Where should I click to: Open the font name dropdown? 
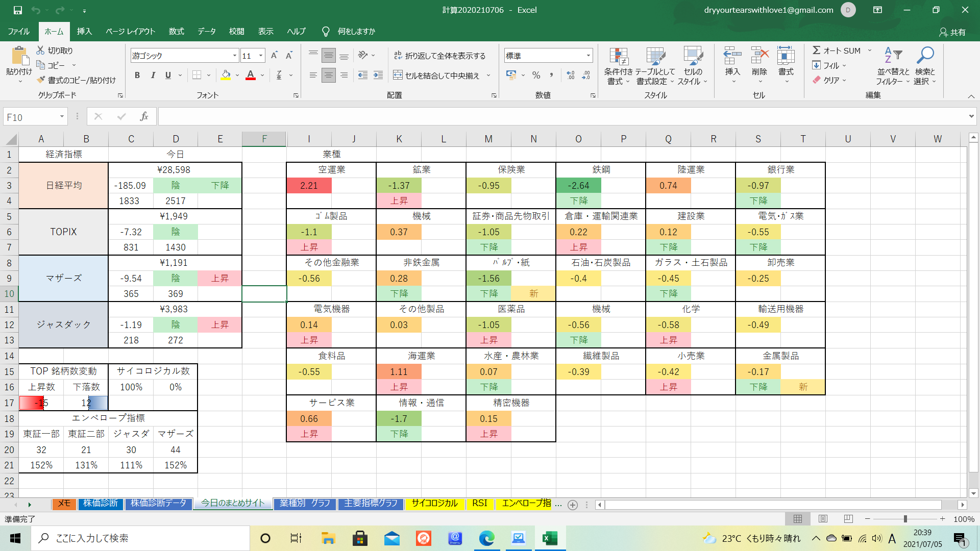point(234,56)
